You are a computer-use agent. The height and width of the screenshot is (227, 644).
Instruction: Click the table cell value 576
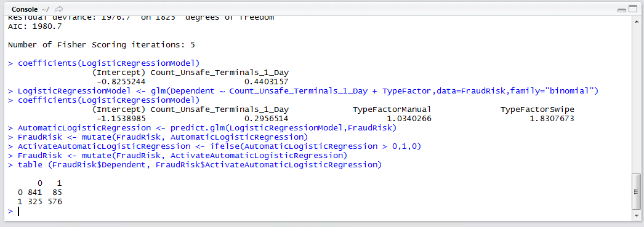click(x=55, y=202)
